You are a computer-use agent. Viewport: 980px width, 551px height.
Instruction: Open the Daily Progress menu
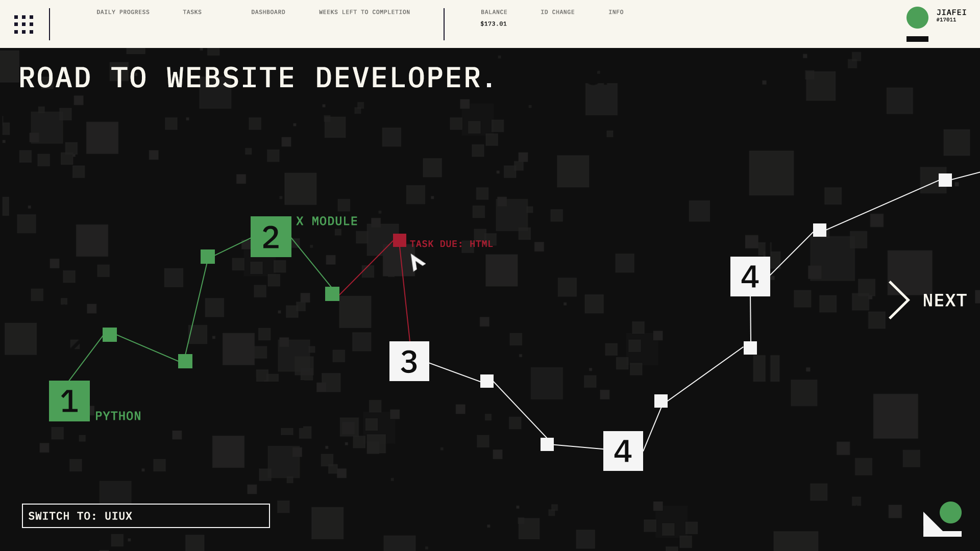(123, 12)
